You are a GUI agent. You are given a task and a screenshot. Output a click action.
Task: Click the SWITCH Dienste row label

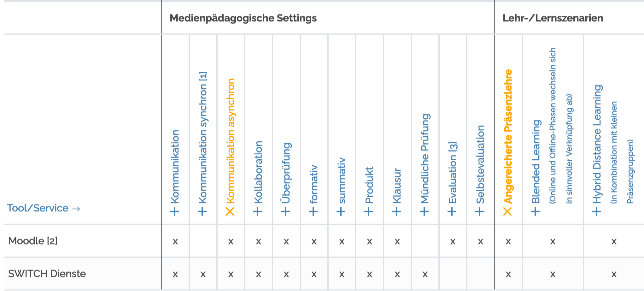(47, 274)
